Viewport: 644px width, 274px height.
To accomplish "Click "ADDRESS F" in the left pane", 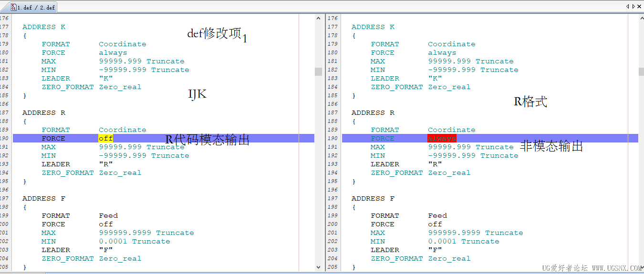I will click(x=44, y=199).
